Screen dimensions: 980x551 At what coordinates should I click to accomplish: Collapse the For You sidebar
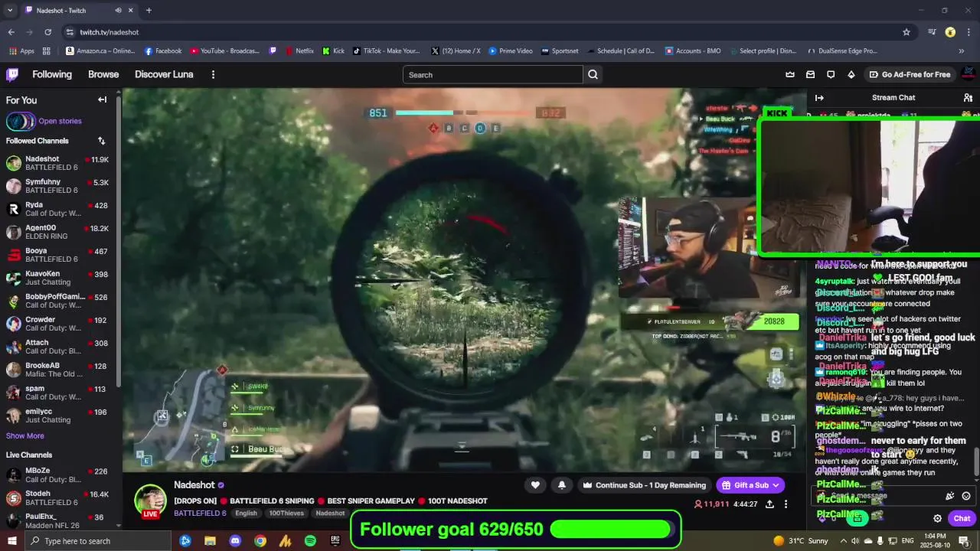102,99
